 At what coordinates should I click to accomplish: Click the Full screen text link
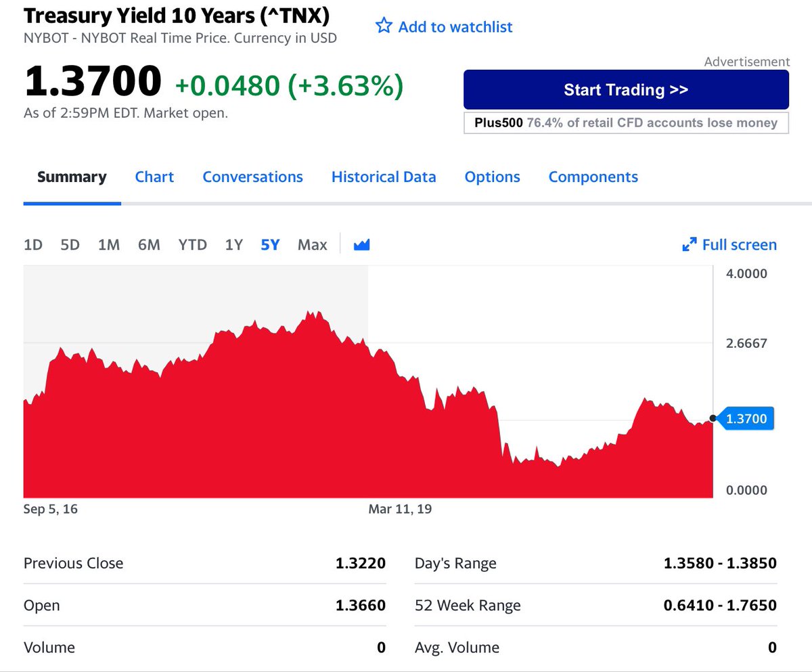coord(740,245)
